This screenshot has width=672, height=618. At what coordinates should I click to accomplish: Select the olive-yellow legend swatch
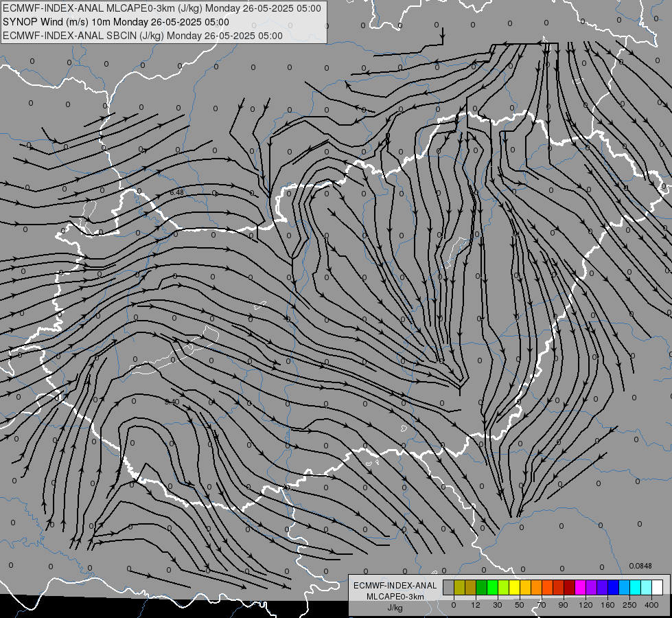(459, 587)
